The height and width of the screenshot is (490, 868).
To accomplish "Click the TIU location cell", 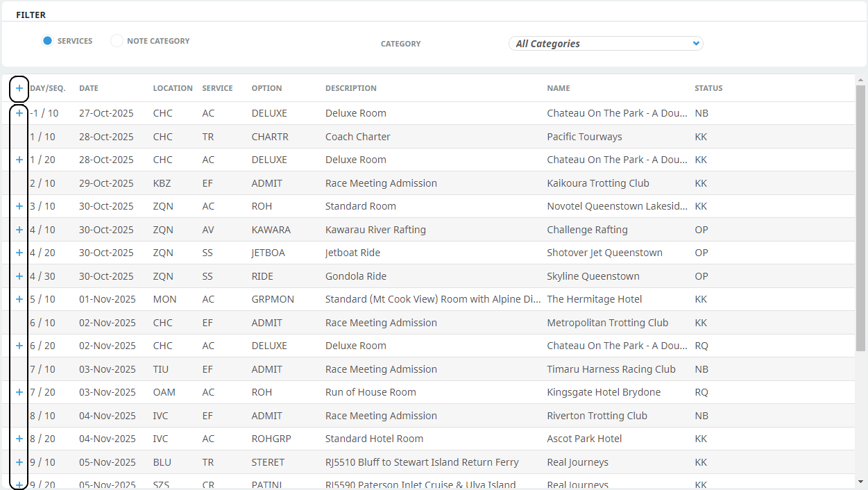I will point(161,369).
